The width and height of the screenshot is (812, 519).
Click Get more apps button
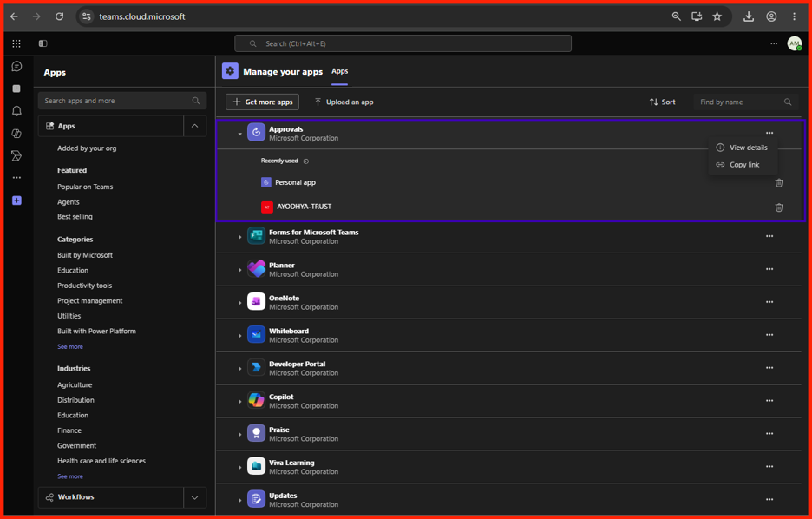pos(263,102)
